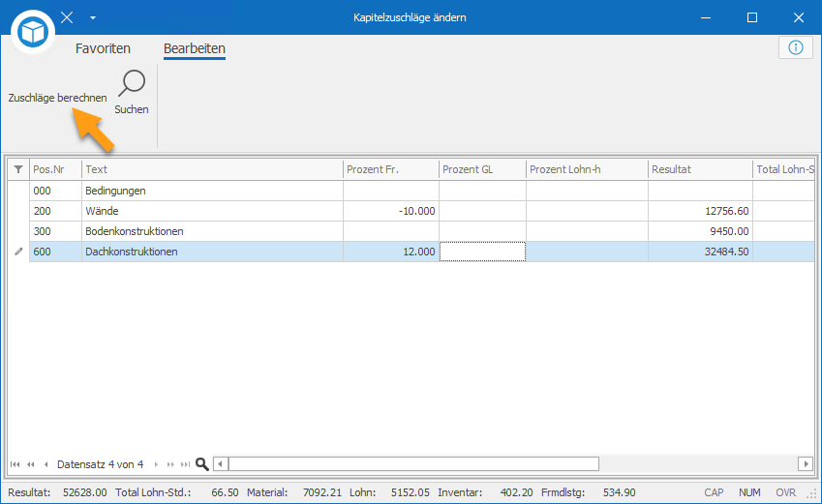822x504 pixels.
Task: Click the Total Lohn-S column header
Action: click(783, 169)
